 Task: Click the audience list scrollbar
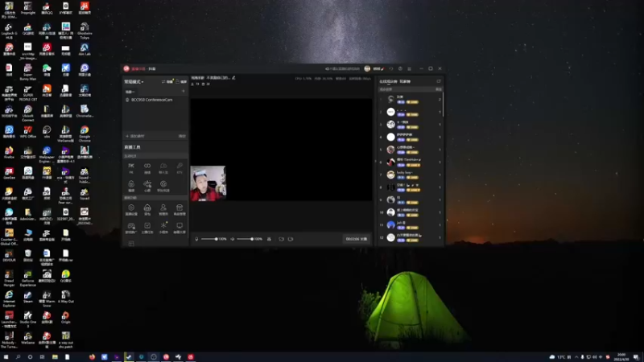pos(444,105)
